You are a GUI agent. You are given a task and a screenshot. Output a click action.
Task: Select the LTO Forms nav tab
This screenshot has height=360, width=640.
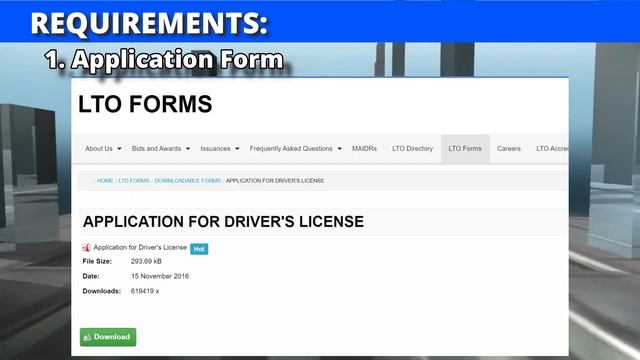coord(465,149)
